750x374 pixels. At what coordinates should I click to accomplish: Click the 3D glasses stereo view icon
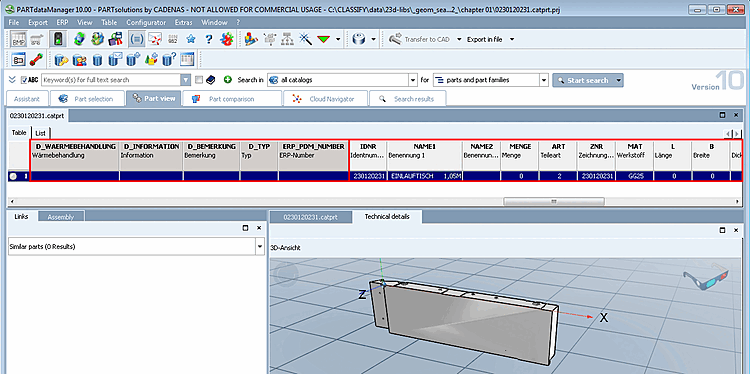pos(705,277)
